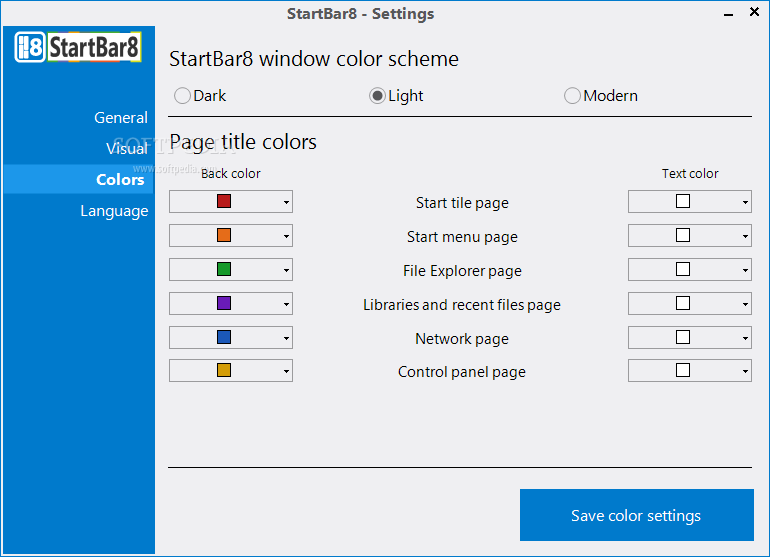Click orange back color swatch for Start menu page
Screen dimensions: 770x557
tap(224, 235)
